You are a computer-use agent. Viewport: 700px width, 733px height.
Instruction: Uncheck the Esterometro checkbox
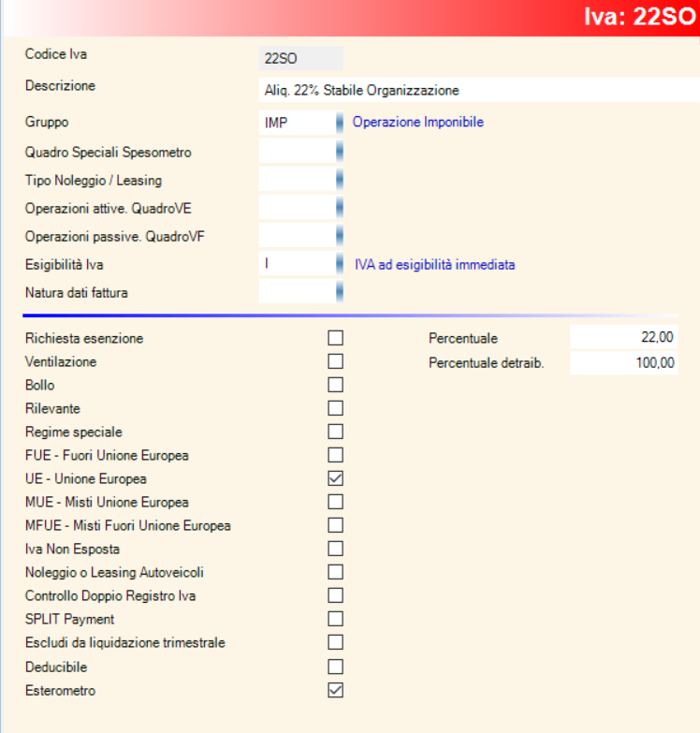pos(336,690)
